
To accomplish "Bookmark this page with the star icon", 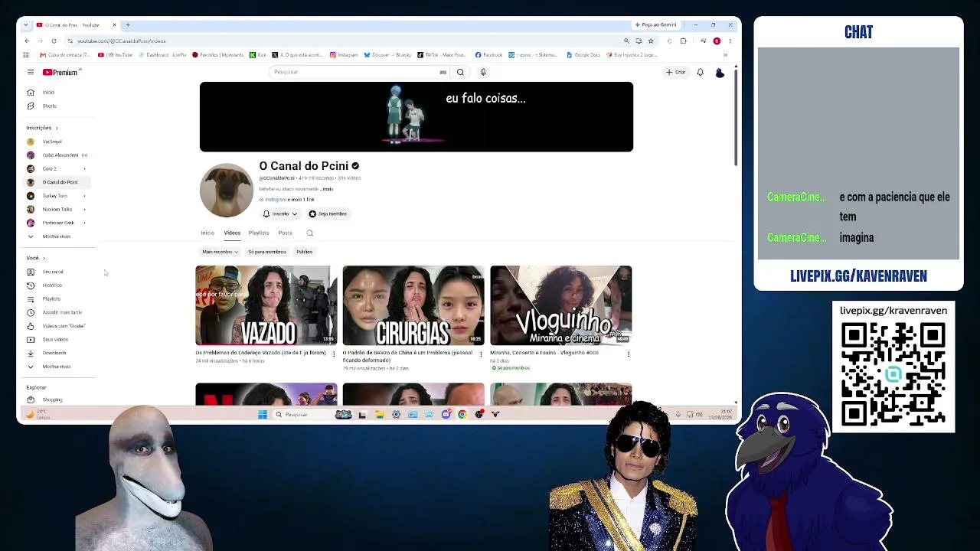I will pyautogui.click(x=651, y=41).
